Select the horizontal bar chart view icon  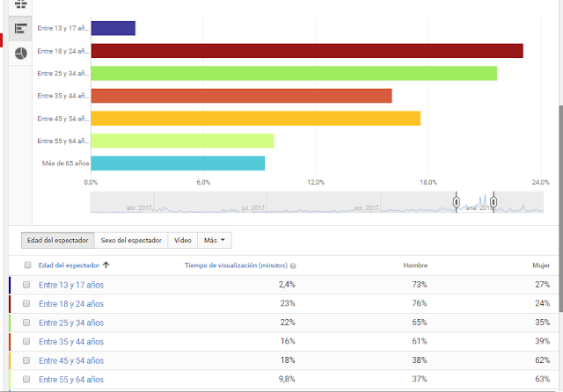tap(20, 28)
